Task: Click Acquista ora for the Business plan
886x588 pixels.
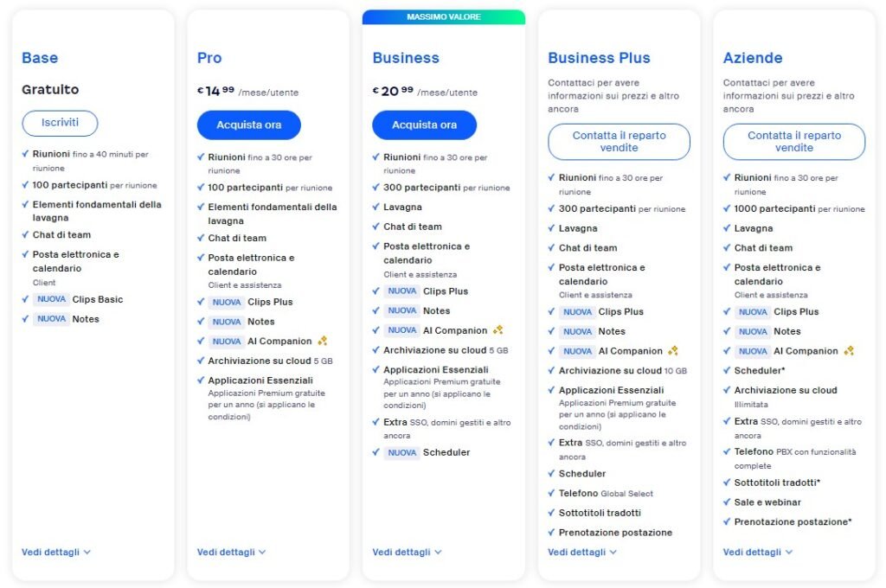Action: 424,125
